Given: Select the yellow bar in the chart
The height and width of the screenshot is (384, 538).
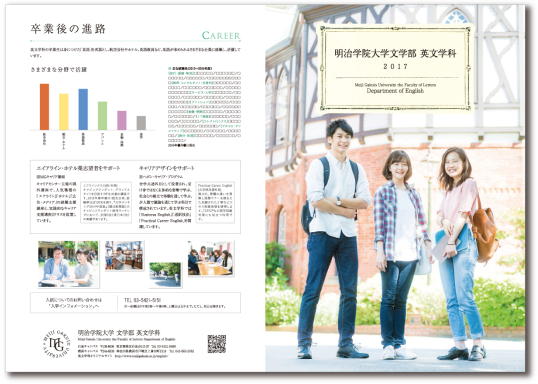Looking at the screenshot, I should pos(64,112).
